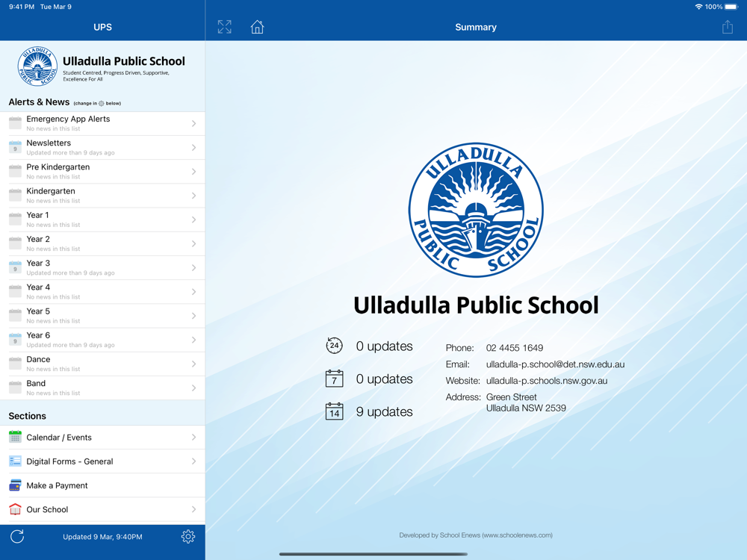This screenshot has width=747, height=560.
Task: Tap the refresh circular arrow icon
Action: point(17,537)
